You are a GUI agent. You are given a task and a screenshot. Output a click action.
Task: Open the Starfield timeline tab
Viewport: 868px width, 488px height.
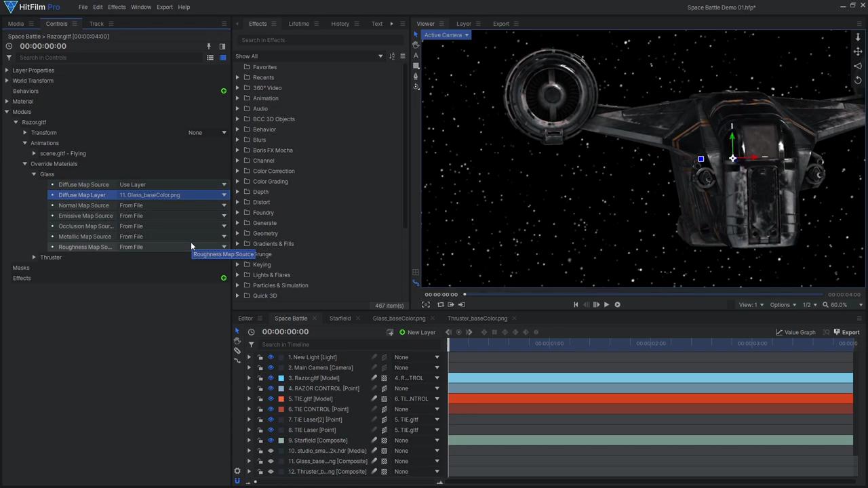[340, 319]
